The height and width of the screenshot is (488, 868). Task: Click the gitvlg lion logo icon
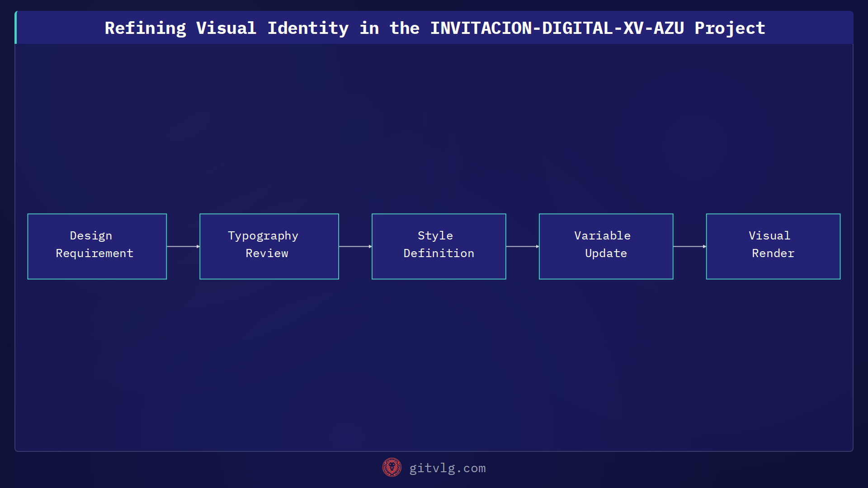click(x=392, y=467)
